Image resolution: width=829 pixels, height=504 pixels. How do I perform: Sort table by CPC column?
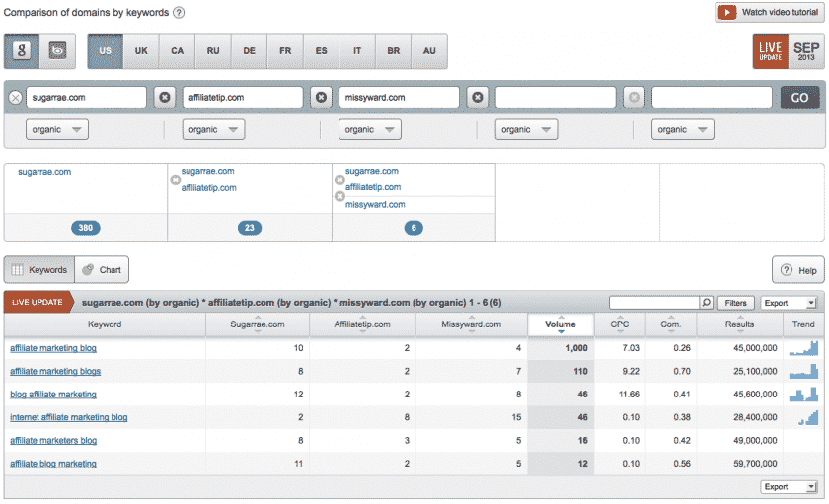click(x=620, y=324)
